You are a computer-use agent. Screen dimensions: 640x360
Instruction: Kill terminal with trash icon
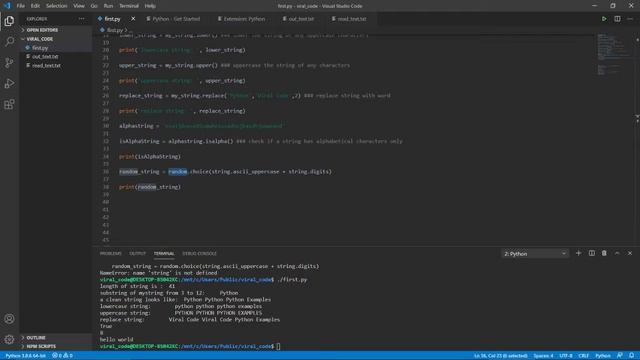tap(604, 253)
